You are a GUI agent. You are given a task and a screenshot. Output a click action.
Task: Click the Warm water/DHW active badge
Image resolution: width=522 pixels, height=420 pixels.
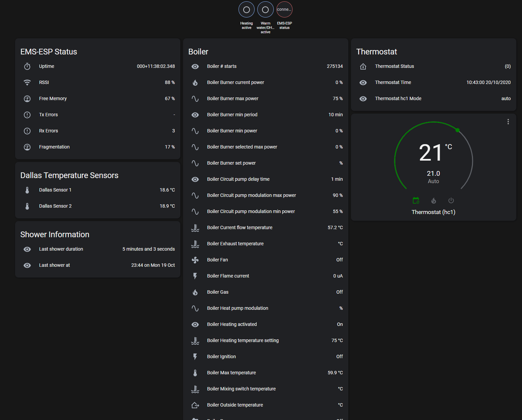point(265,10)
